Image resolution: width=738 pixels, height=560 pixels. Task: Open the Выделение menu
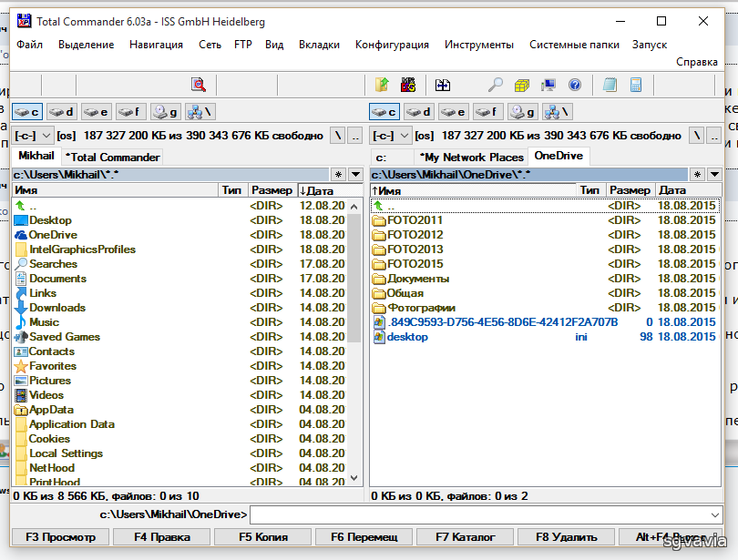pyautogui.click(x=87, y=45)
